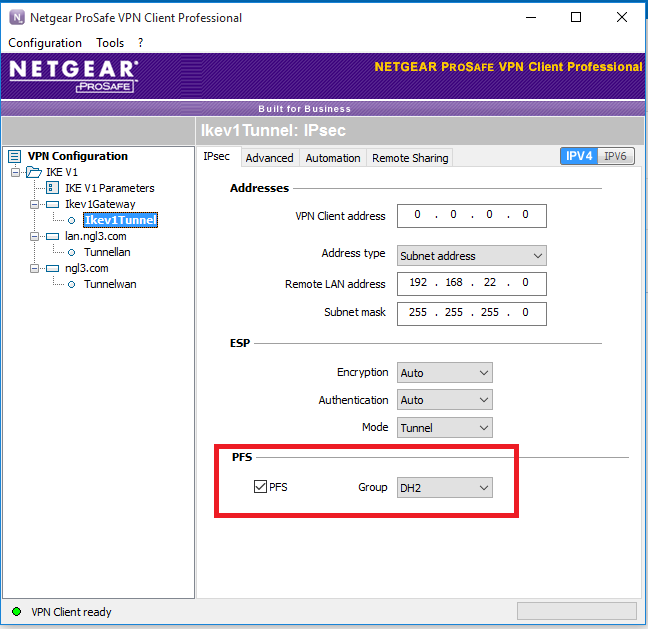649x632 pixels.
Task: Close the VPN Client window
Action: tap(622, 17)
